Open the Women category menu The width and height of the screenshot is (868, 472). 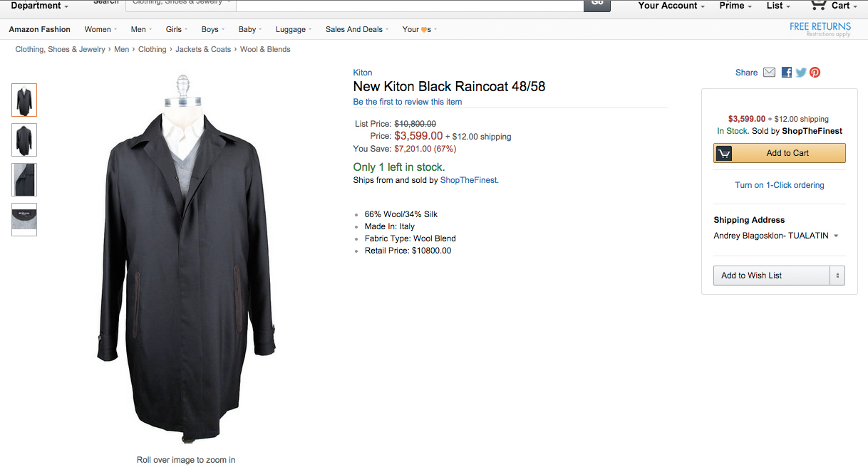100,29
